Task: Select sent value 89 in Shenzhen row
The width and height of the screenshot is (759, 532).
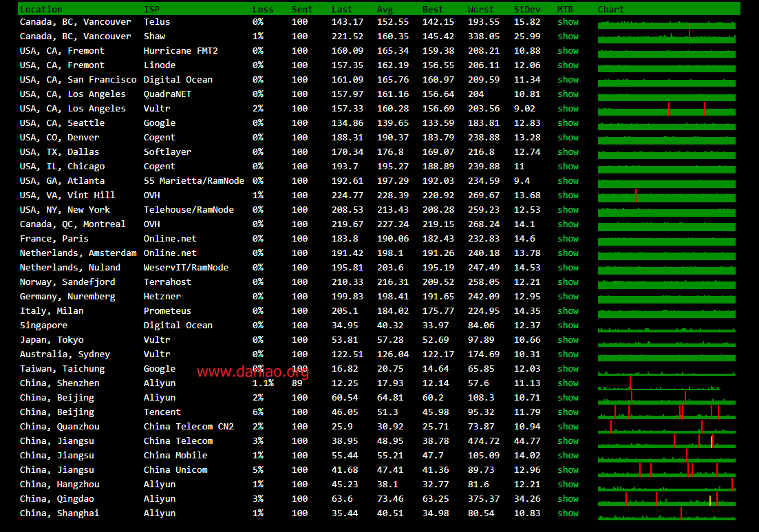Action: pyautogui.click(x=297, y=383)
